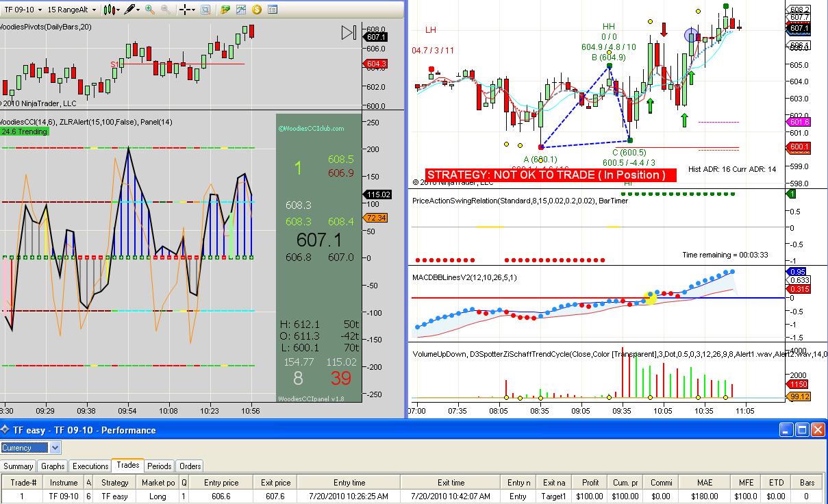Click the 606.6 entry price cell

[x=221, y=496]
